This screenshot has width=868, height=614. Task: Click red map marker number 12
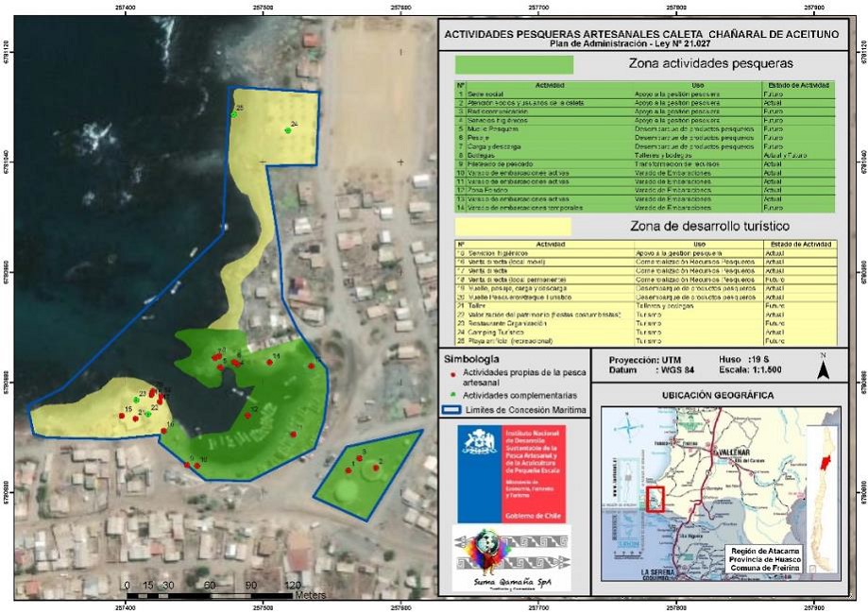pyautogui.click(x=248, y=416)
